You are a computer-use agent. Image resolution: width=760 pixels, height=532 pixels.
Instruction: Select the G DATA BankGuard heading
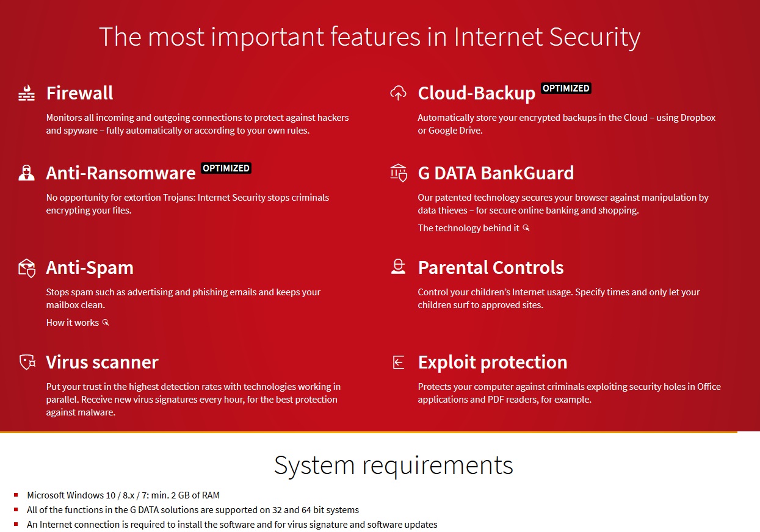(496, 173)
